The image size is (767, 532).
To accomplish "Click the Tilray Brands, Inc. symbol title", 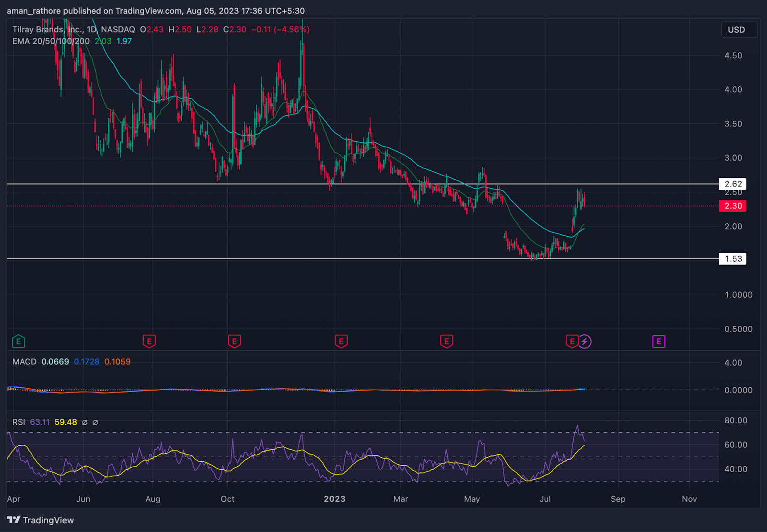I will (x=47, y=29).
